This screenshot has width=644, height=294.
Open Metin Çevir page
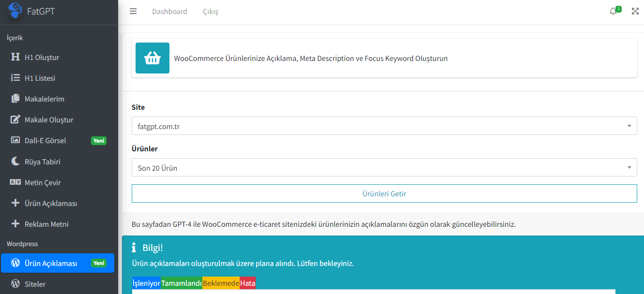[58, 183]
